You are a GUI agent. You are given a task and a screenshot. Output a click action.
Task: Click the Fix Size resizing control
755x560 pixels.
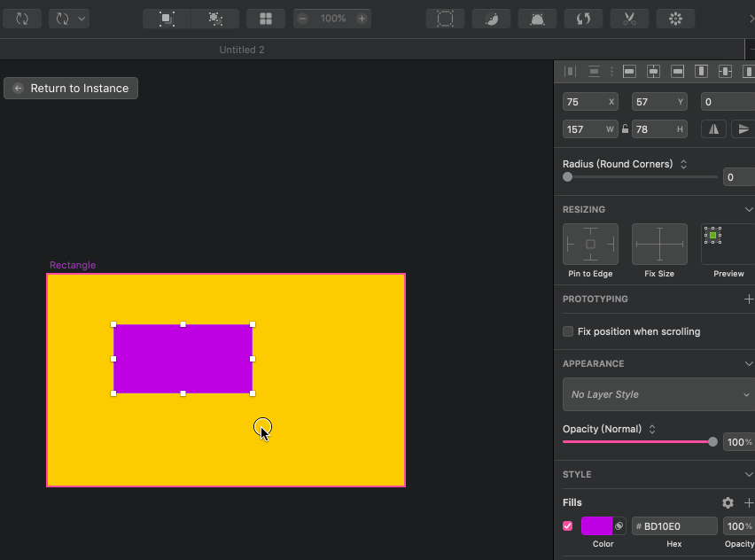[659, 245]
